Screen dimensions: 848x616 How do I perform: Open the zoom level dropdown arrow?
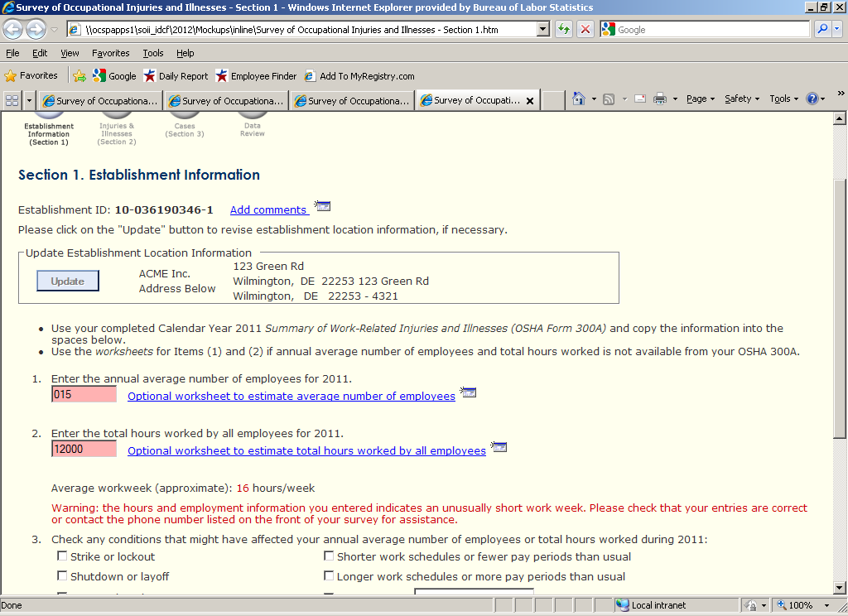[826, 605]
